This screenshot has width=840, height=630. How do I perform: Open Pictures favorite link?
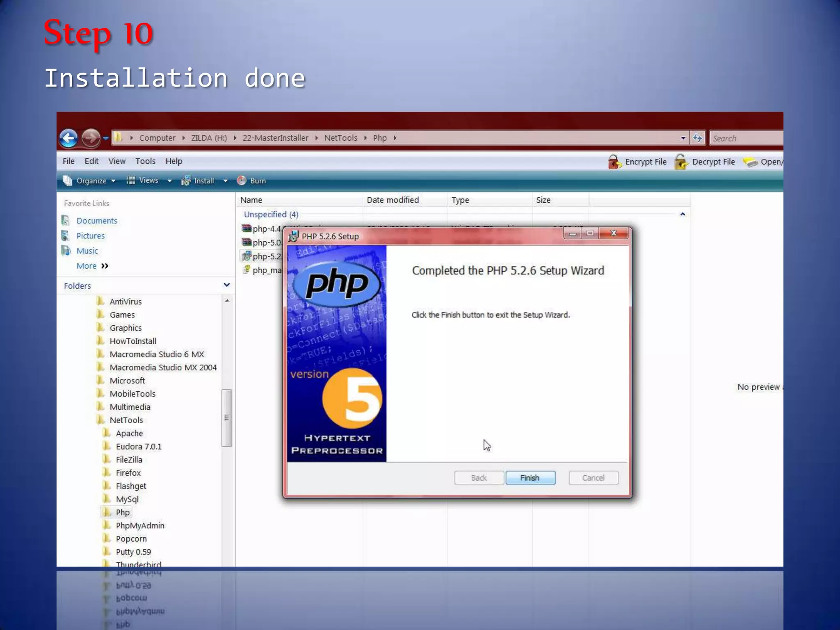[x=90, y=236]
